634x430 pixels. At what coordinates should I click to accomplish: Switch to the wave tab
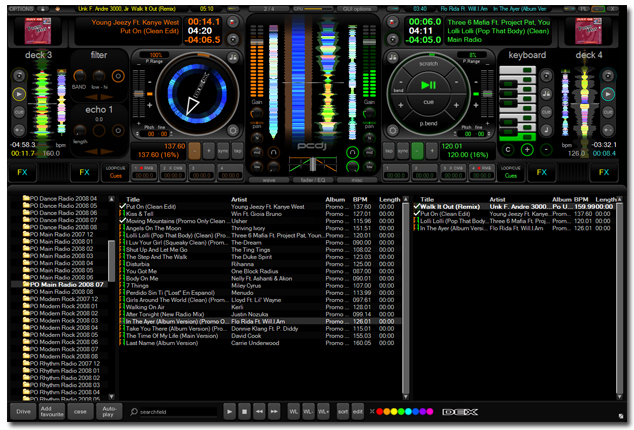pyautogui.click(x=269, y=180)
